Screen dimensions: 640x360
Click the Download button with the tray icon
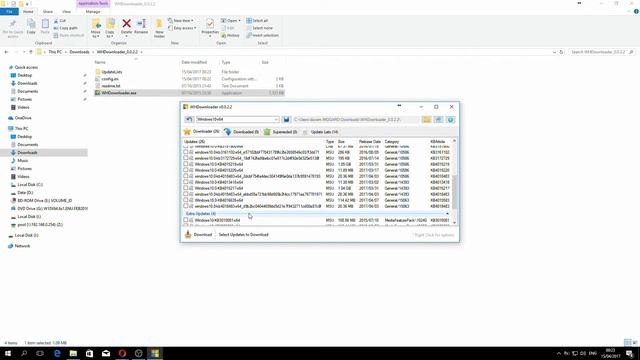coord(198,235)
